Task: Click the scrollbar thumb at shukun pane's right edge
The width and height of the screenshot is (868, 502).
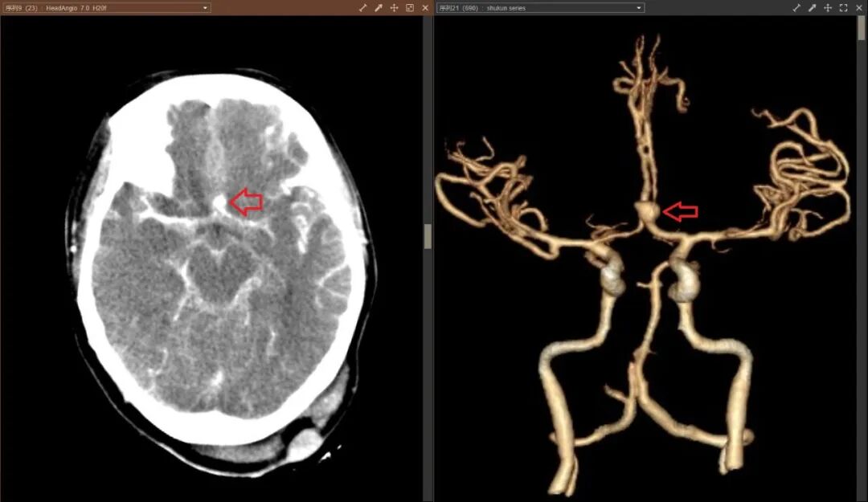Action: [x=861, y=29]
